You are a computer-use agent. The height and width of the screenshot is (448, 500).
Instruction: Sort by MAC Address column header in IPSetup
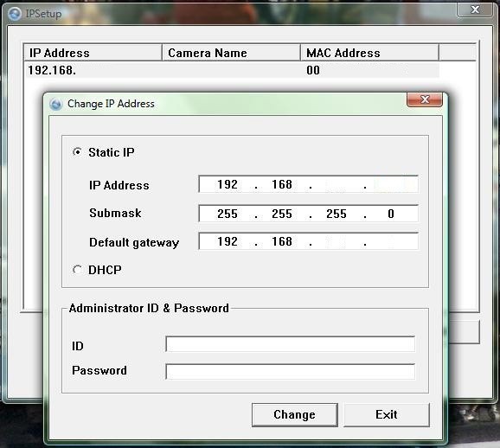[x=369, y=53]
